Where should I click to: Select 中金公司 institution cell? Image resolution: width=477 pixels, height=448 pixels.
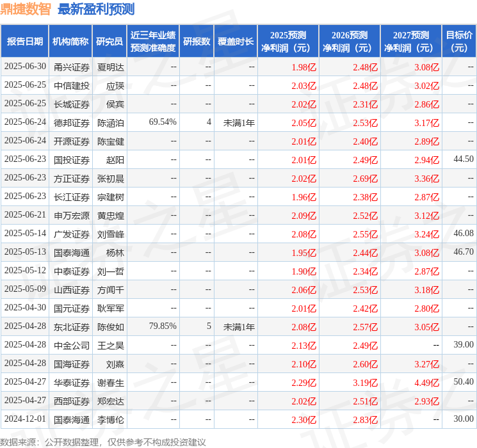point(72,346)
